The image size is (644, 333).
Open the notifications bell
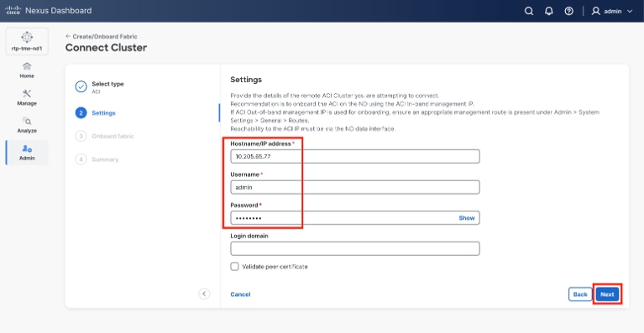pyautogui.click(x=549, y=11)
